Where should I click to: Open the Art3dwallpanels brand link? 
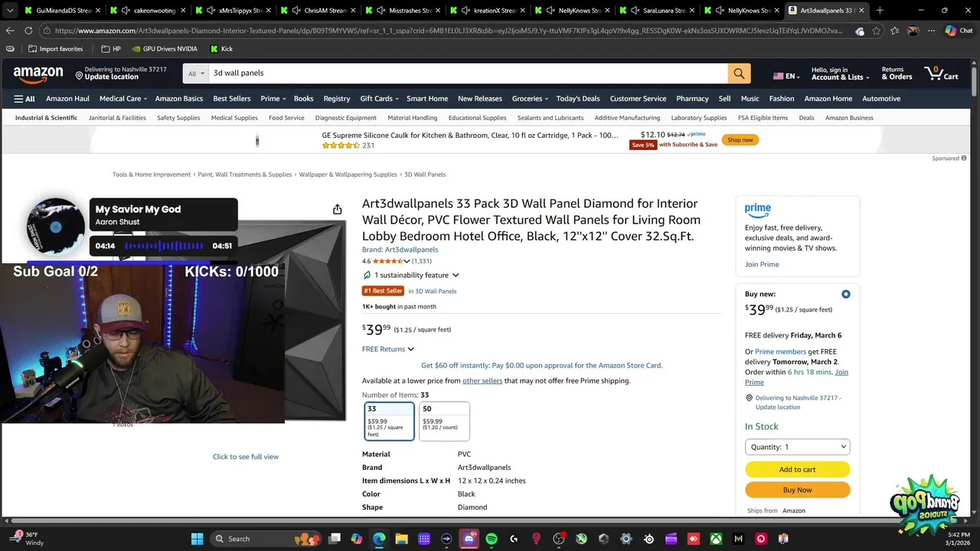pos(400,249)
